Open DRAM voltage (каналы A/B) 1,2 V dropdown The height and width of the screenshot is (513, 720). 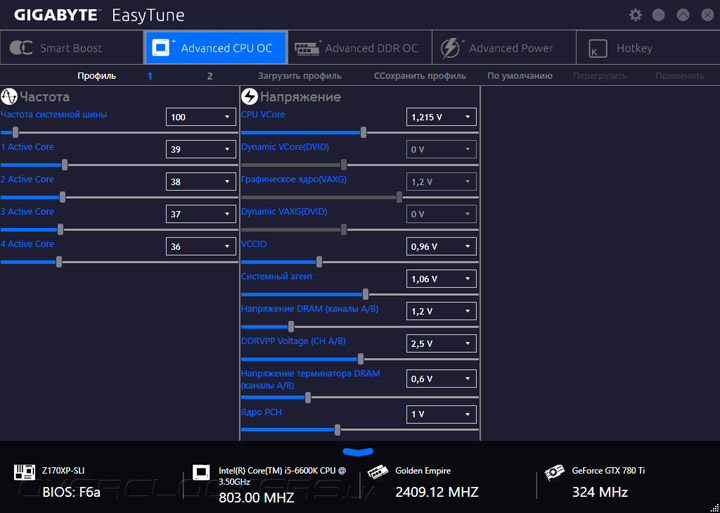tap(441, 311)
